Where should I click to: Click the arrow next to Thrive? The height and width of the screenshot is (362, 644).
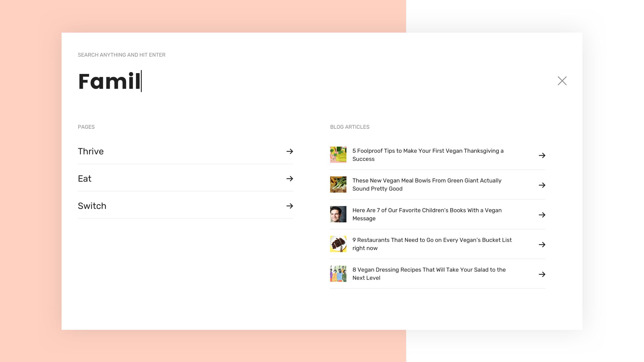pyautogui.click(x=290, y=151)
